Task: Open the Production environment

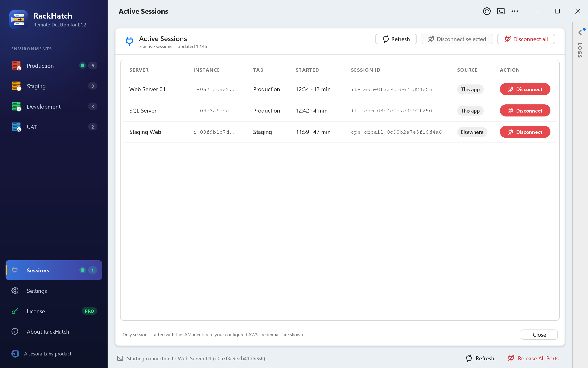Action: [54, 65]
